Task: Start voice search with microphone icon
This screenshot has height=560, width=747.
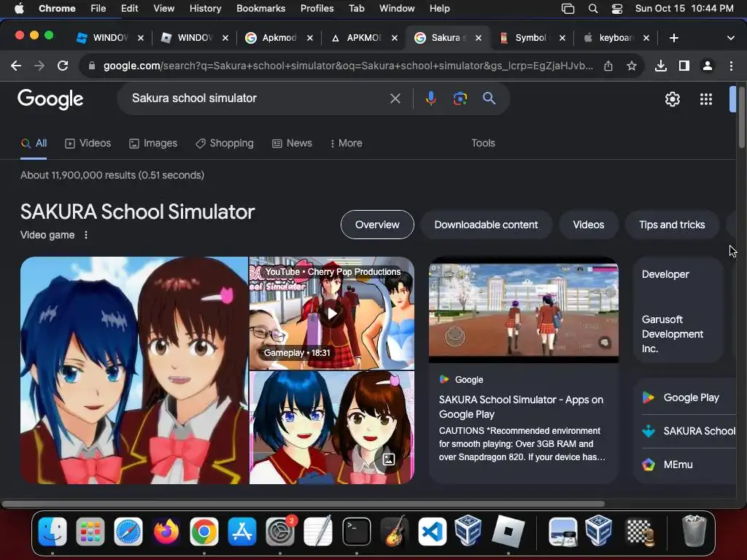Action: 430,98
